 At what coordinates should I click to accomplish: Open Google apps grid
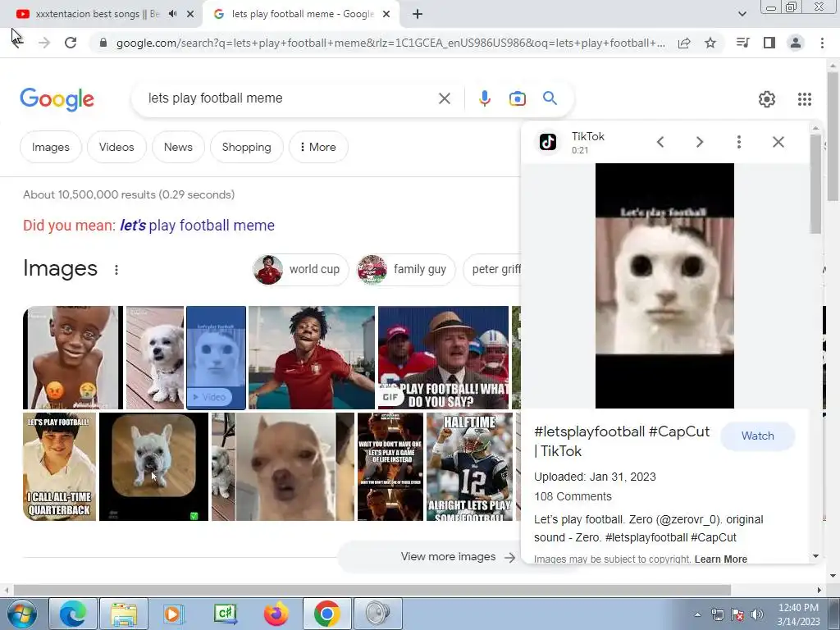pos(804,99)
